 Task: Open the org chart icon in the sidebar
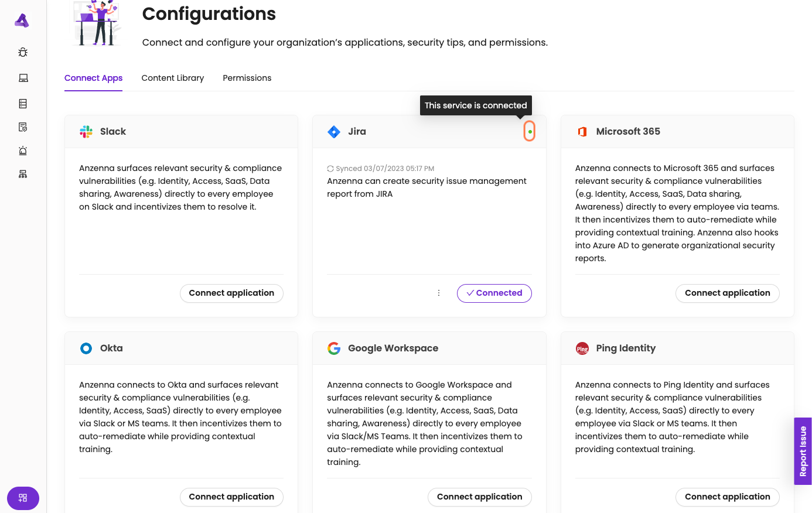pos(23,174)
